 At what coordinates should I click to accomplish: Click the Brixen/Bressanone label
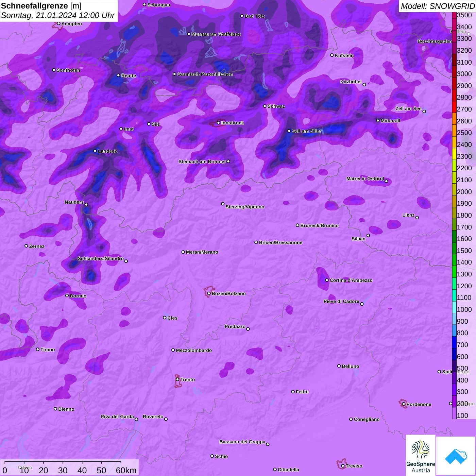coord(280,242)
